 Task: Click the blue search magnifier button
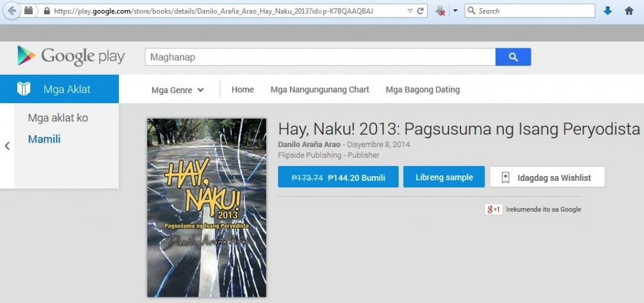pyautogui.click(x=513, y=57)
